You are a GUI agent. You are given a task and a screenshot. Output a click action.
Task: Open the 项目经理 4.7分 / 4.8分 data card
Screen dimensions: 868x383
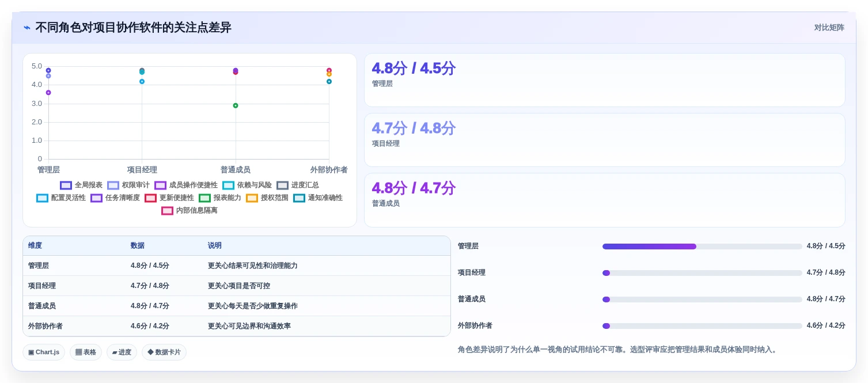605,140
